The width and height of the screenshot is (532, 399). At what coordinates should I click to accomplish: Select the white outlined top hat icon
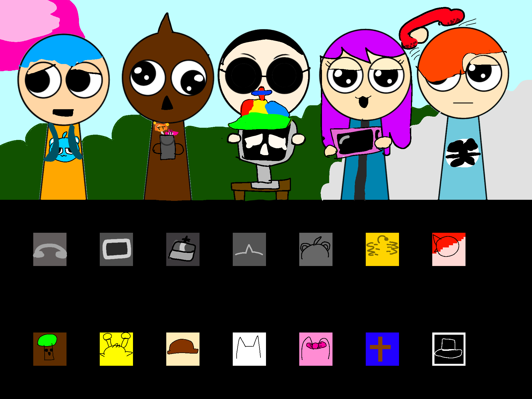[x=449, y=349]
